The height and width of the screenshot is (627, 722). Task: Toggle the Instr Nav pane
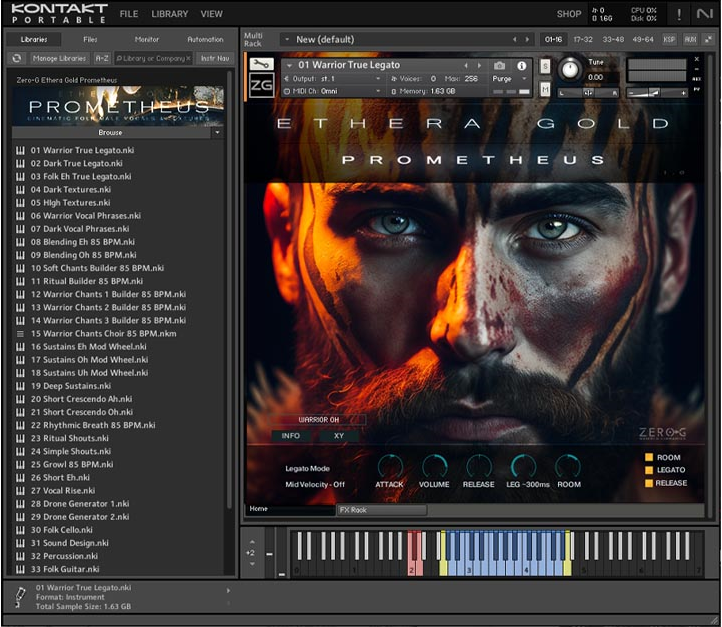pyautogui.click(x=215, y=58)
